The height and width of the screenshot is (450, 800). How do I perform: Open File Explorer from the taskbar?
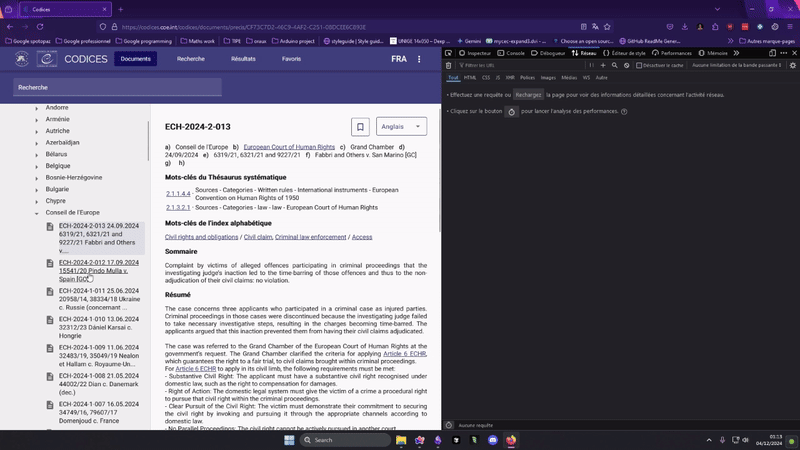pyautogui.click(x=401, y=440)
